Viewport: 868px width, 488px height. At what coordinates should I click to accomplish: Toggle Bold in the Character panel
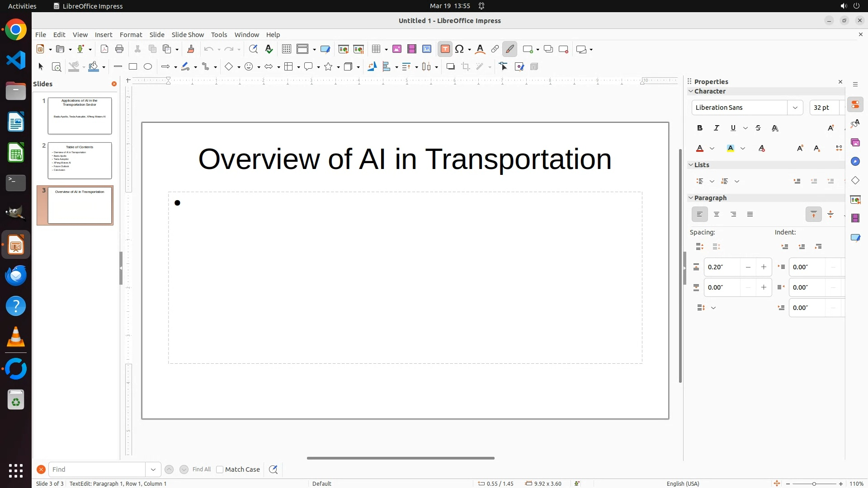pos(700,128)
